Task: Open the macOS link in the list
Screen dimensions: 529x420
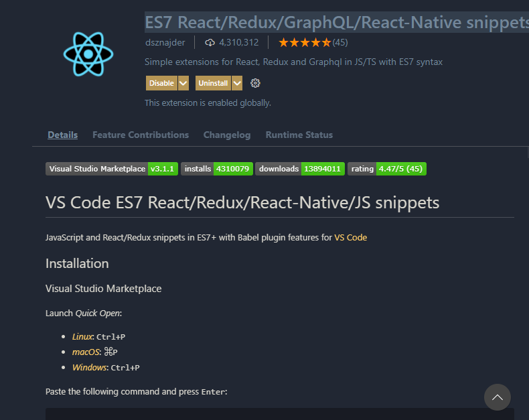Action: 86,352
